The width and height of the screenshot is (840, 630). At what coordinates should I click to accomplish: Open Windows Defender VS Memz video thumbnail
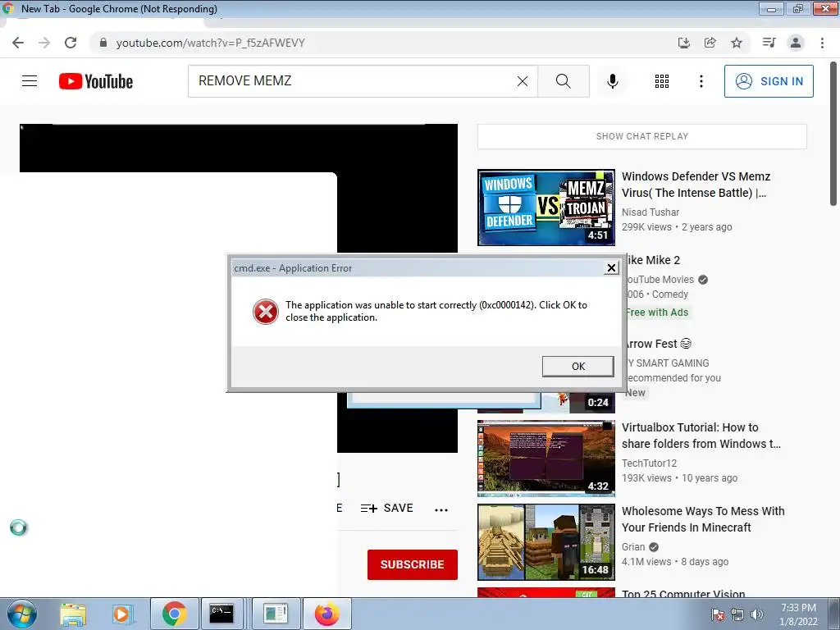pos(546,208)
